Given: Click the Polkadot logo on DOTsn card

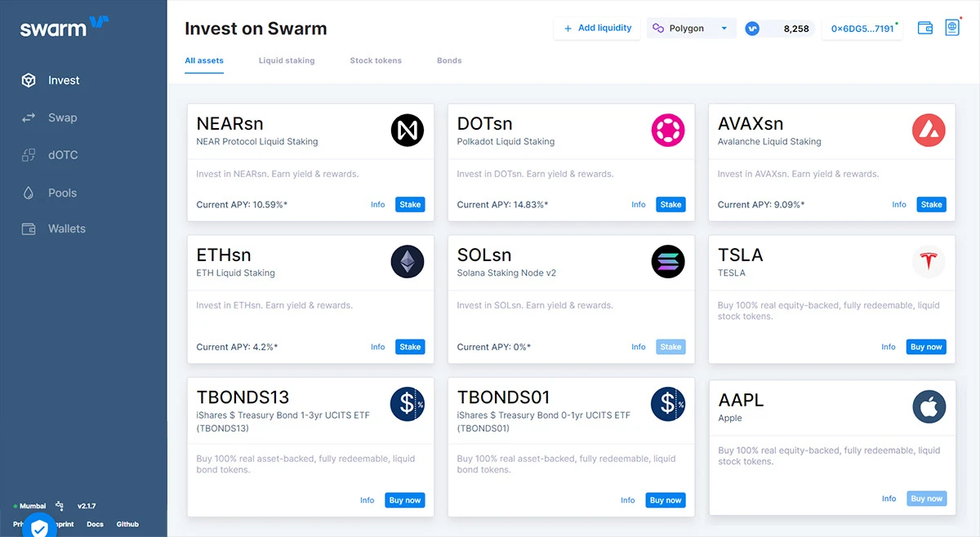Looking at the screenshot, I should (x=668, y=131).
